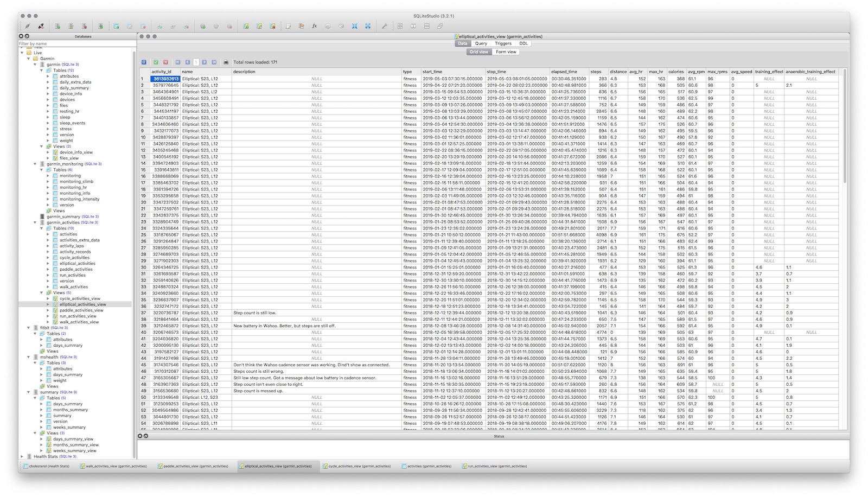Select the Form view tab

point(506,52)
